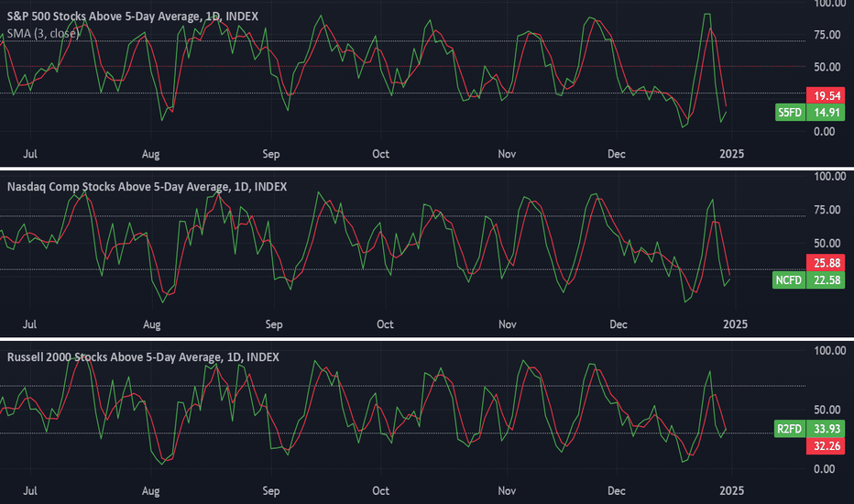Click the 33.93 price label
854x504 pixels.
coord(826,429)
